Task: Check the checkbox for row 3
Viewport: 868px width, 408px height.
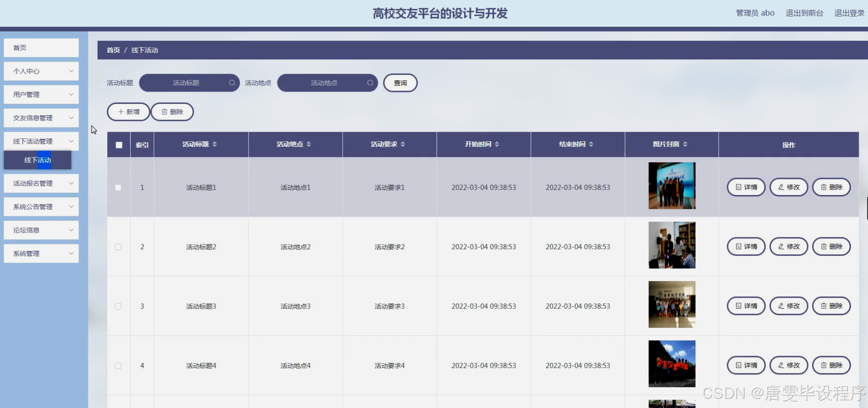Action: (118, 306)
